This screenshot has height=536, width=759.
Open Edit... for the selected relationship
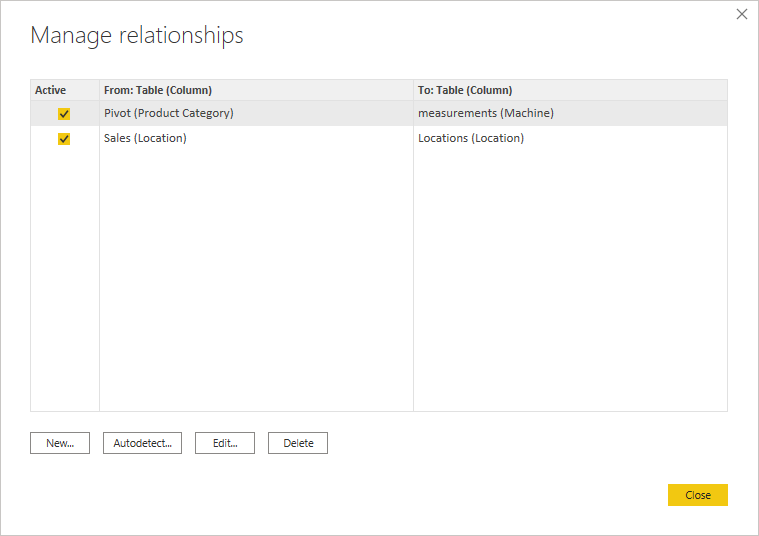(225, 443)
